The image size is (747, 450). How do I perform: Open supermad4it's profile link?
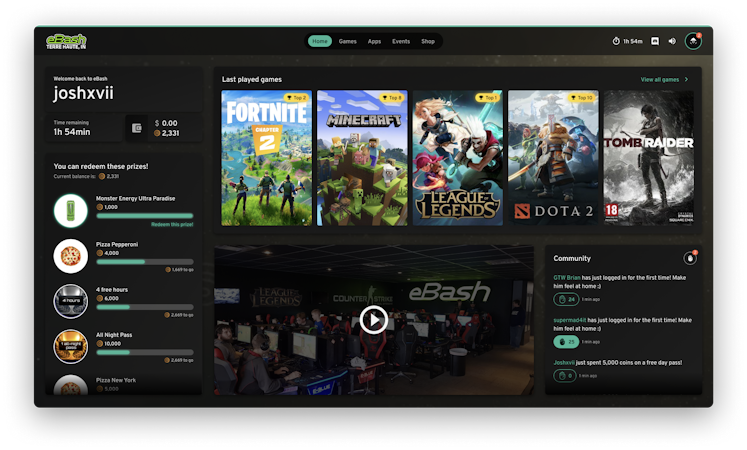(569, 320)
